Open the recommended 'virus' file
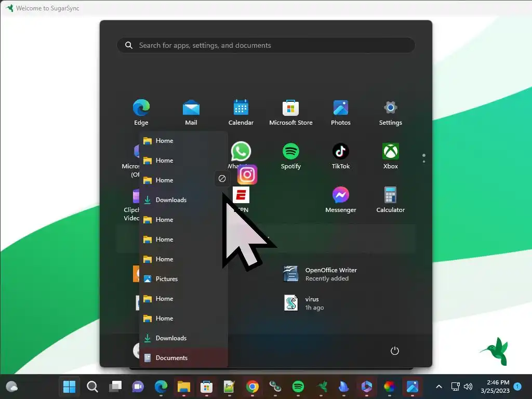Viewport: 532px width, 399px height. 304,303
